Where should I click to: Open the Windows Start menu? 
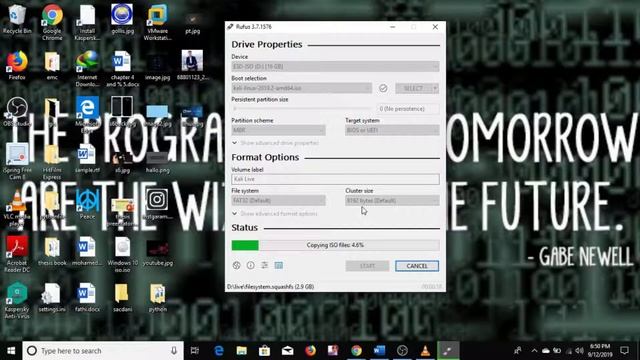(11, 351)
